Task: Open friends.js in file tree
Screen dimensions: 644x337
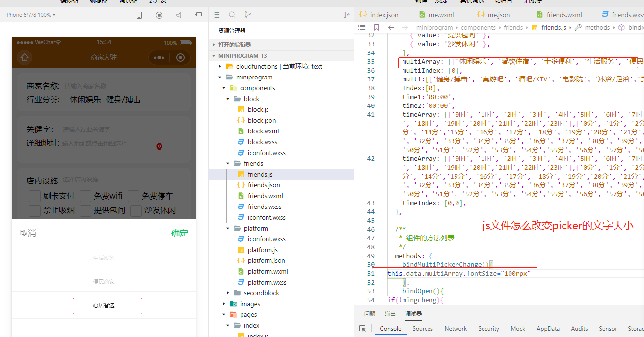Action: click(x=260, y=174)
